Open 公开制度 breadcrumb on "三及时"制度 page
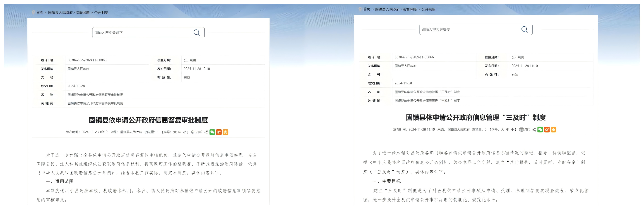Viewport: 644px width, 209px height. coord(428,9)
